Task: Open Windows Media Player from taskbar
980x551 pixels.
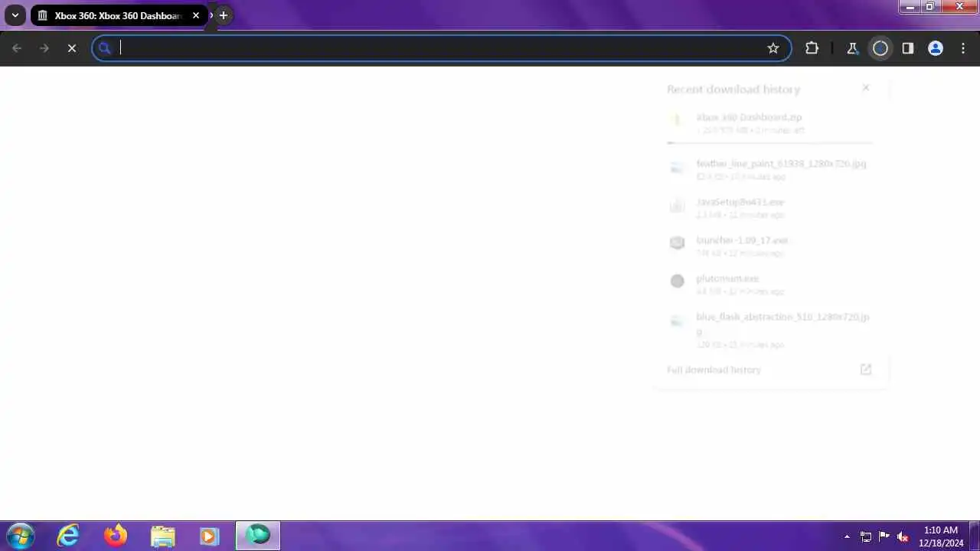Action: click(x=209, y=536)
